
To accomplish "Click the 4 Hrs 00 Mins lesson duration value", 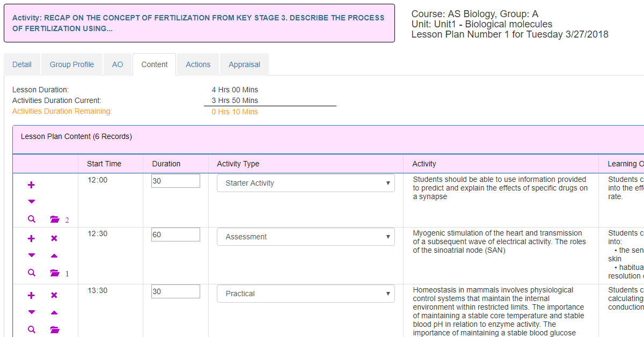I will 235,90.
